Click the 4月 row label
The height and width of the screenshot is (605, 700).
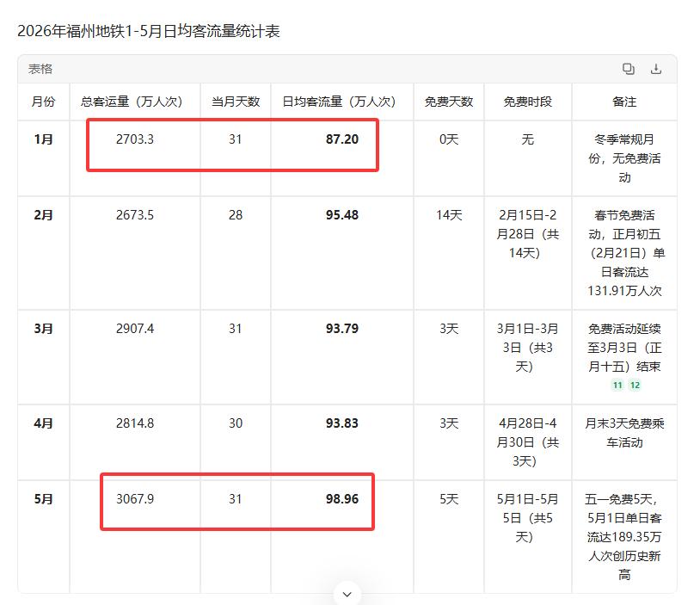43,423
